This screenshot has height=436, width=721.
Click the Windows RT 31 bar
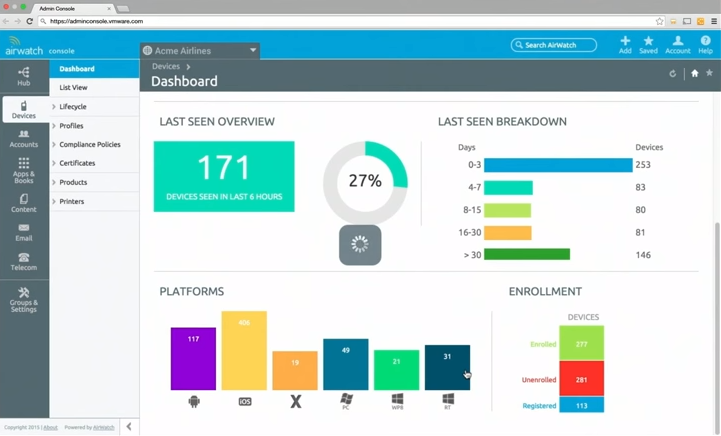coord(447,367)
